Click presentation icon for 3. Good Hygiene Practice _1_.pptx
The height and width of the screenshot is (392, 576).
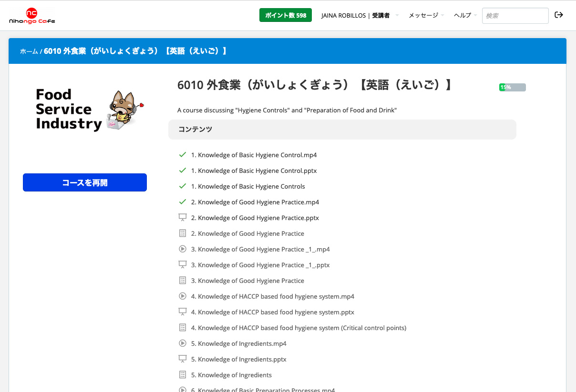coord(182,265)
